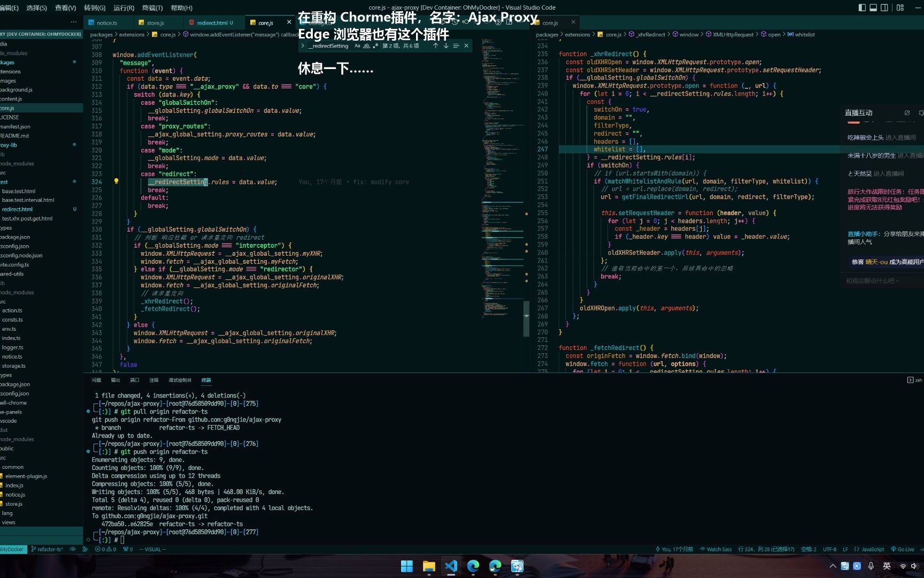Open test.xhr.post.get.html in explorer
Image resolution: width=924 pixels, height=578 pixels.
27,218
